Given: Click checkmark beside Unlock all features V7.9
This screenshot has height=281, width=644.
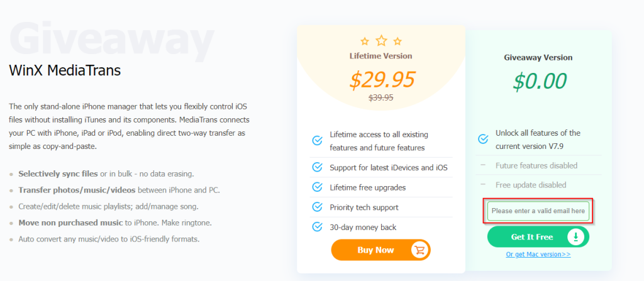Looking at the screenshot, I should [x=483, y=139].
